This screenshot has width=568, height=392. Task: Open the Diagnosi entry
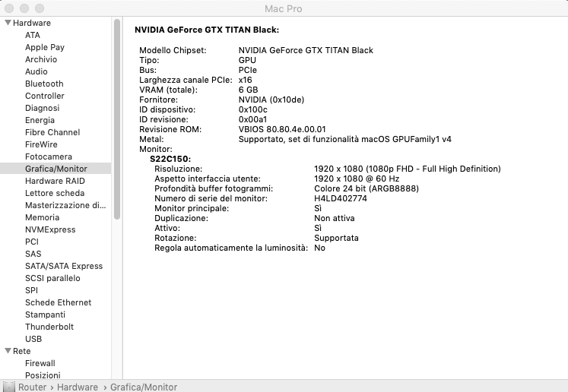(42, 108)
